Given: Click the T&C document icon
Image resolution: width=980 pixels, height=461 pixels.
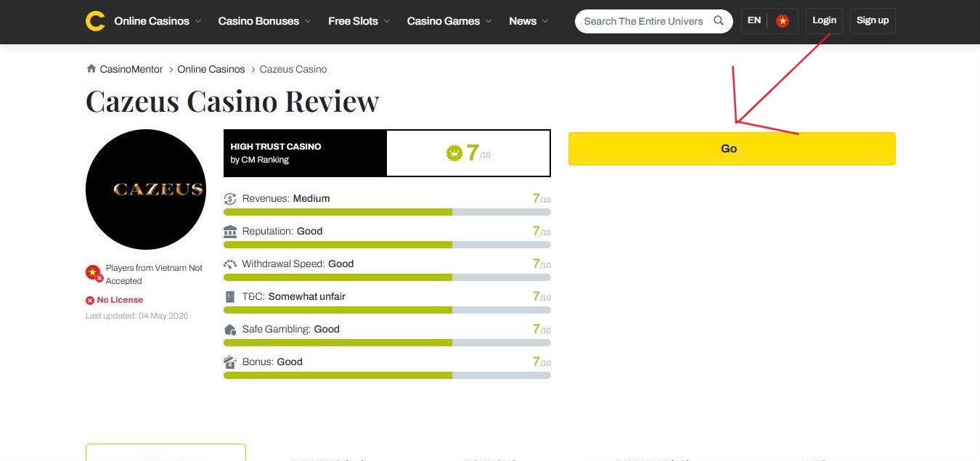Looking at the screenshot, I should click(230, 297).
